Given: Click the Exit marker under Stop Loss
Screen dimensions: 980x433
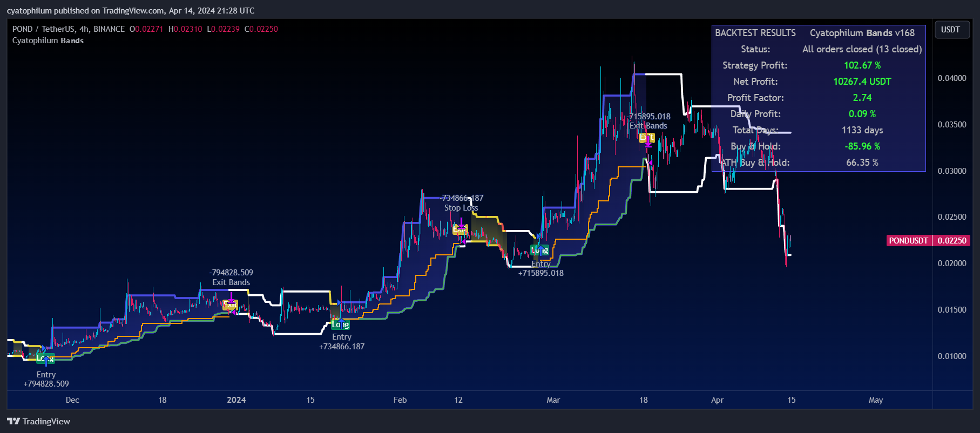Looking at the screenshot, I should coord(460,230).
